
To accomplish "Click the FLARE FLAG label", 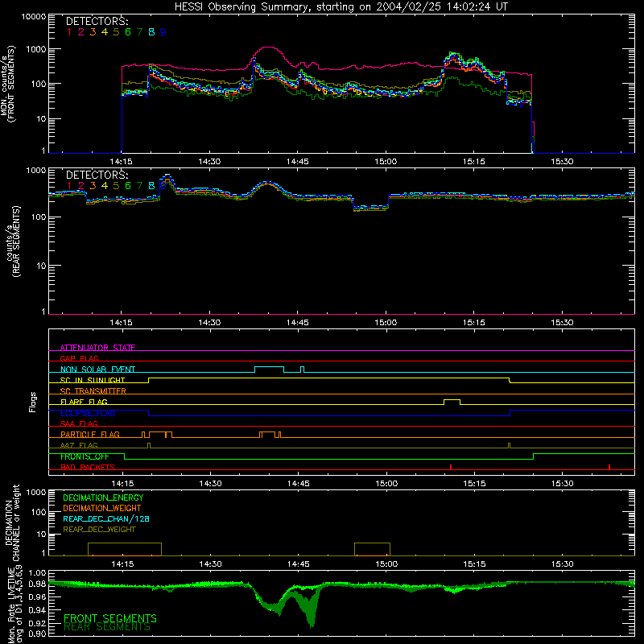I will point(84,402).
